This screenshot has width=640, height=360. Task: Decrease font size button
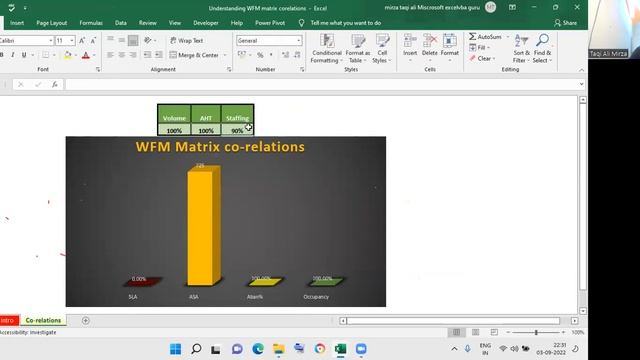tap(93, 40)
